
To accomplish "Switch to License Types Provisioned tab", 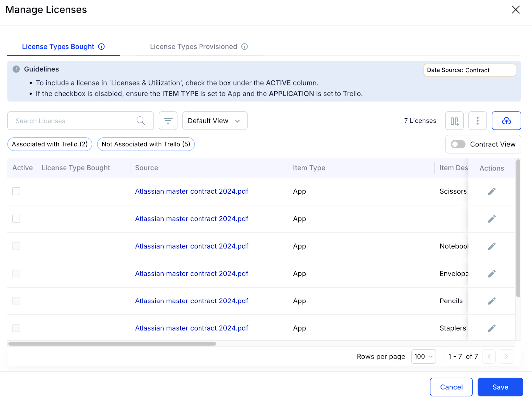I will coord(194,47).
